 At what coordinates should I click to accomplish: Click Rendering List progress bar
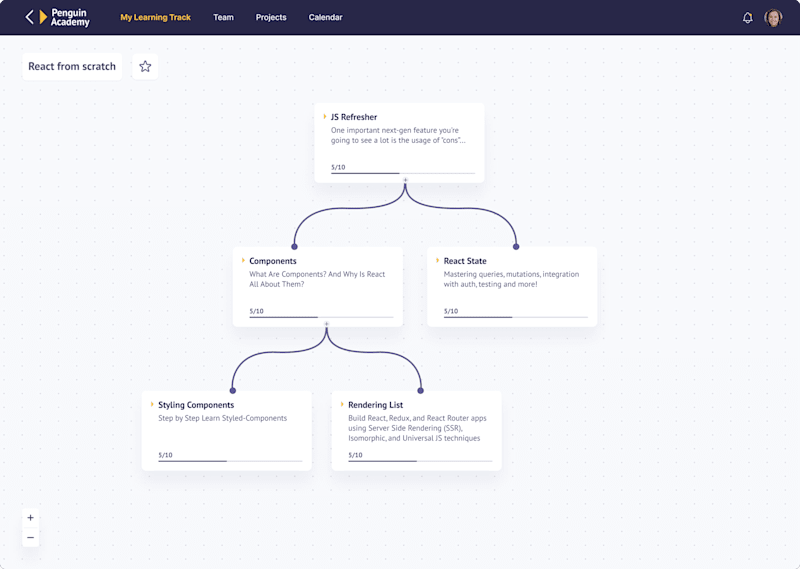(x=420, y=461)
